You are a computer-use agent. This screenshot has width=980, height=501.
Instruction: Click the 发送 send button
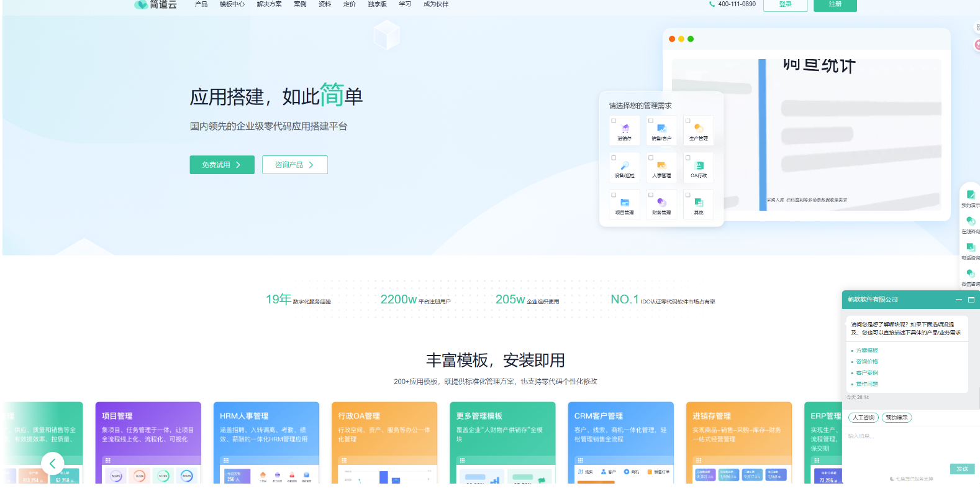pyautogui.click(x=962, y=469)
